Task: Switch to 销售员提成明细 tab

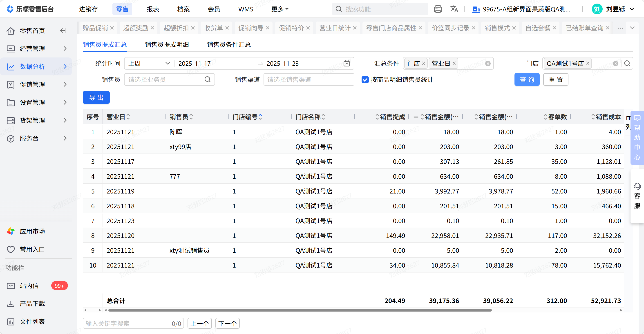Action: (167, 45)
